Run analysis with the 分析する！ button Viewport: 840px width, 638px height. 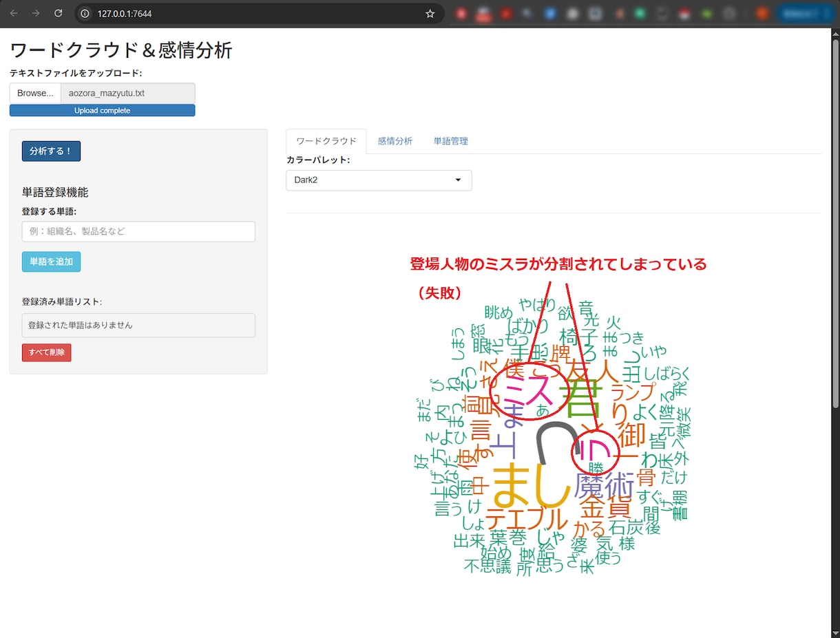pos(51,151)
